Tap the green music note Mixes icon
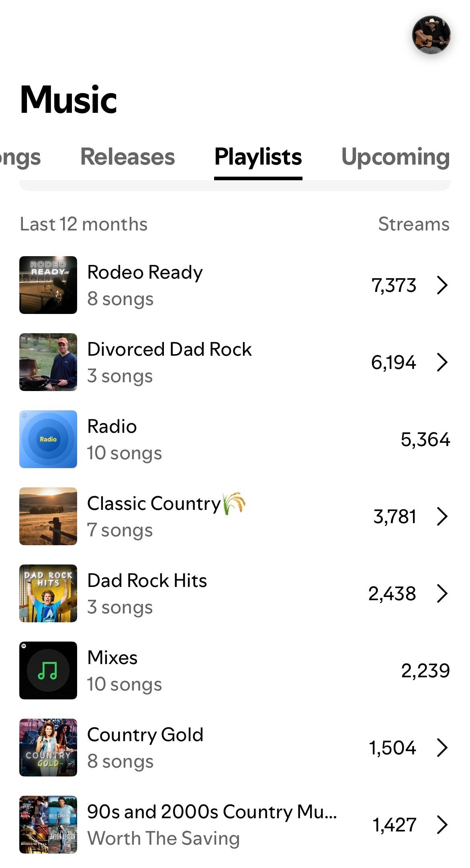The width and height of the screenshot is (470, 868). coord(48,670)
